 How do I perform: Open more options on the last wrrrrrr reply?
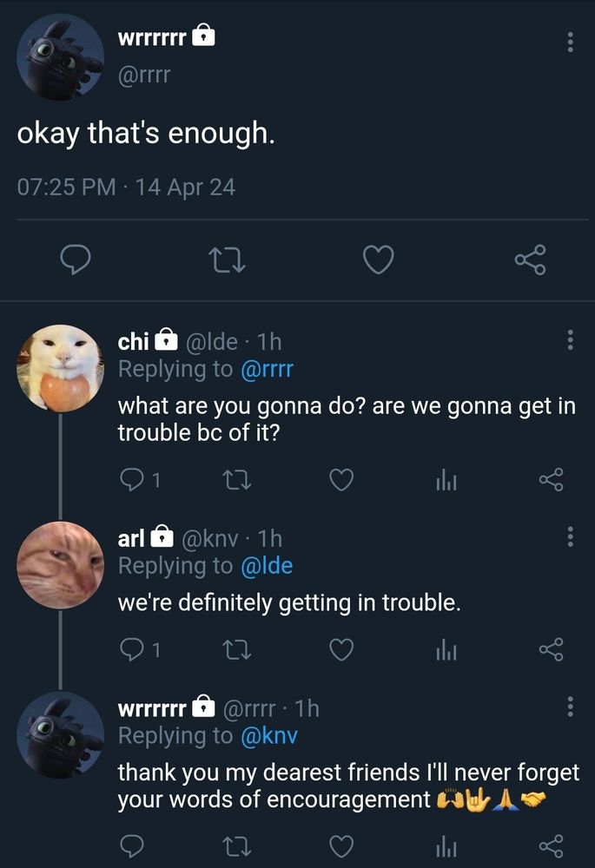(x=570, y=707)
